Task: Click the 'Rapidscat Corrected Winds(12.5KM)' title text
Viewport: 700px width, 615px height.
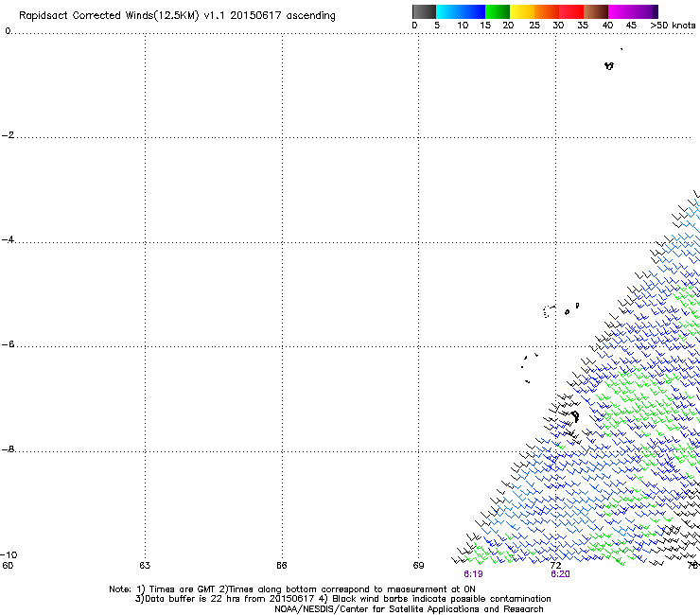Action: [109, 16]
